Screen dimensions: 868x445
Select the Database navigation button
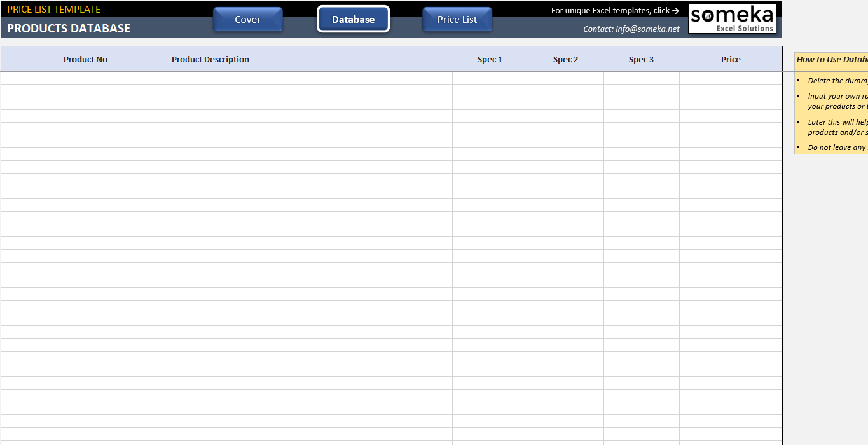coord(353,19)
